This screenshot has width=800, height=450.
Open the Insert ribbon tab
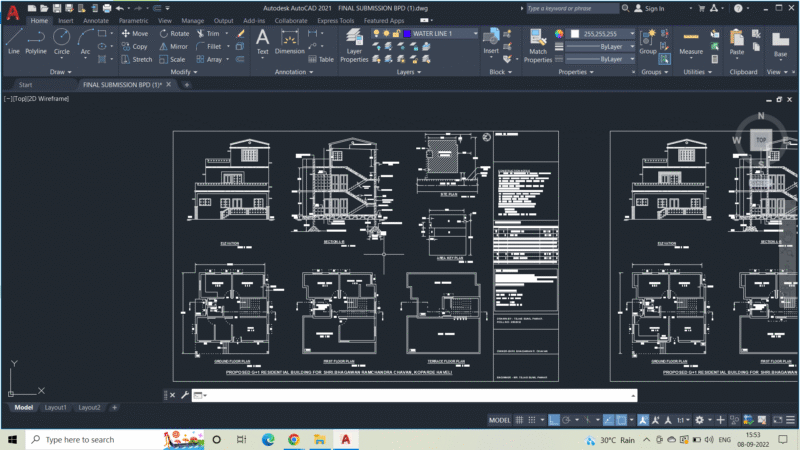[65, 21]
